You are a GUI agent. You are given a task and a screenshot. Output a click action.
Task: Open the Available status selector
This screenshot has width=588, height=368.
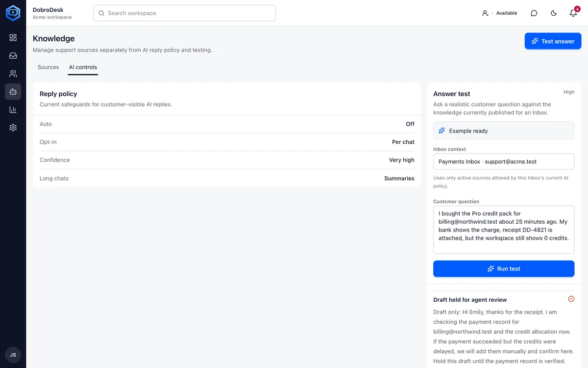tap(499, 13)
